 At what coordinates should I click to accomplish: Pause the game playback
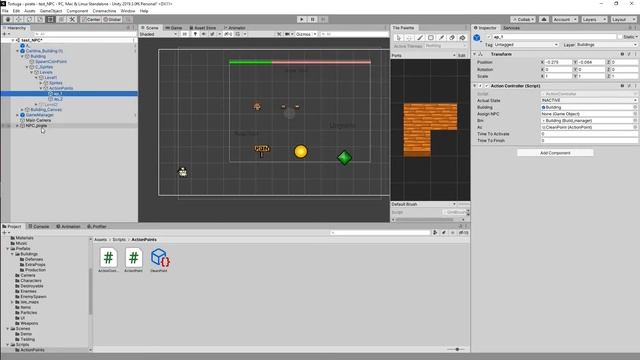312,19
